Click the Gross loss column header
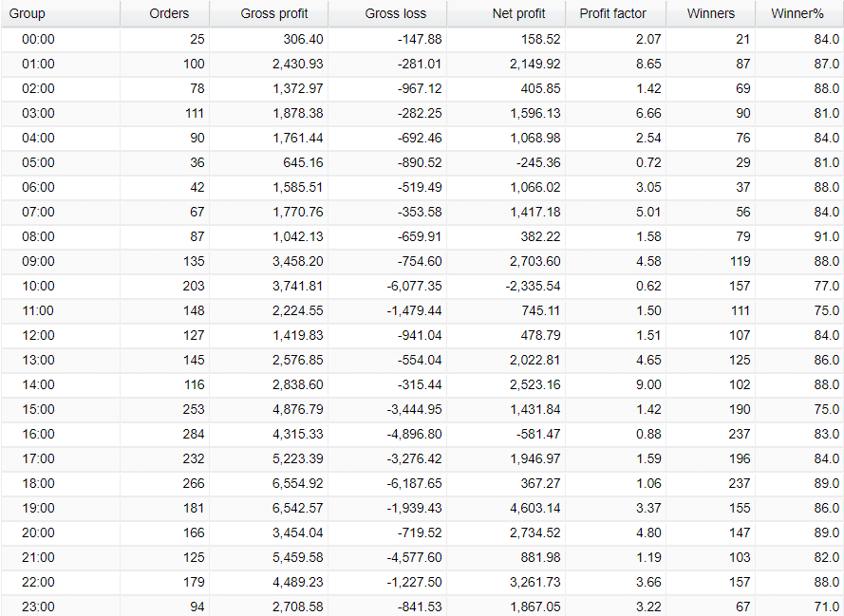The height and width of the screenshot is (616, 844). [x=395, y=13]
